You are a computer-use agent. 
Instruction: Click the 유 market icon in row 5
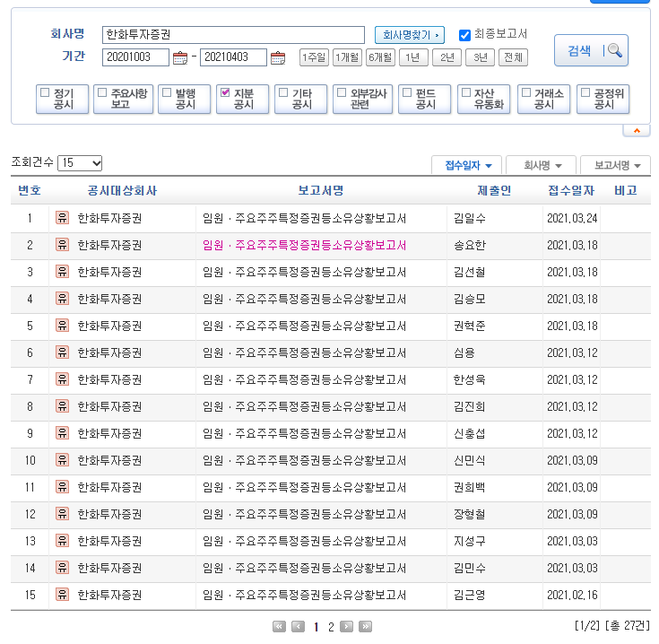[x=62, y=326]
